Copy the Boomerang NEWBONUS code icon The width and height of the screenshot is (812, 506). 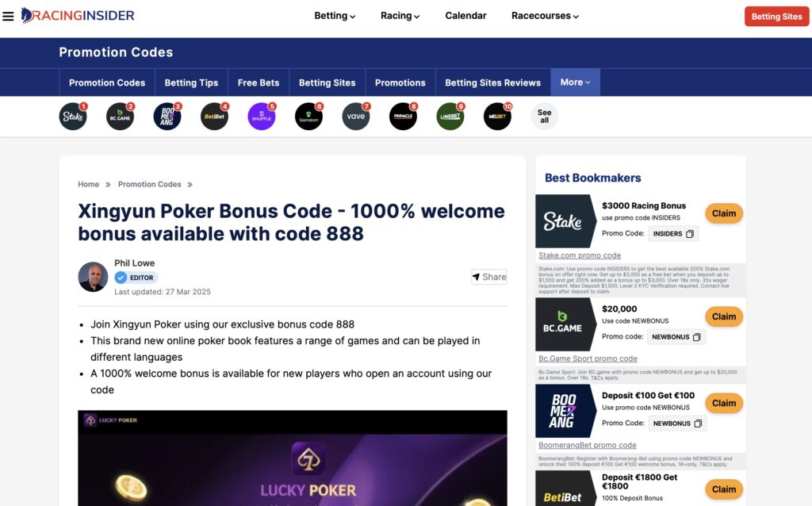pyautogui.click(x=698, y=424)
